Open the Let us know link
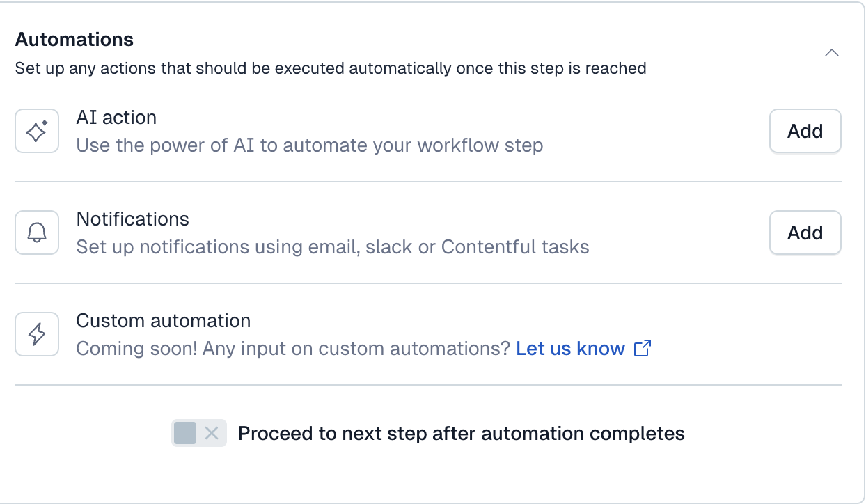Image resolution: width=866 pixels, height=504 pixels. (570, 348)
